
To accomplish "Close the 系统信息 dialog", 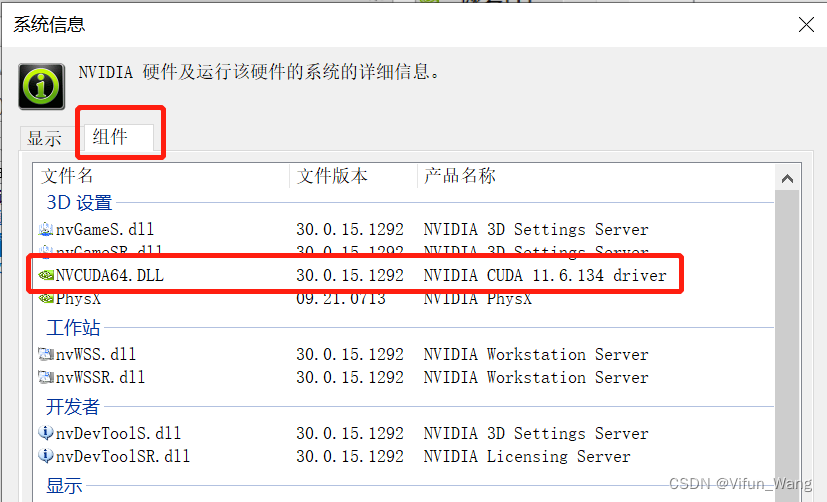I will [x=806, y=24].
